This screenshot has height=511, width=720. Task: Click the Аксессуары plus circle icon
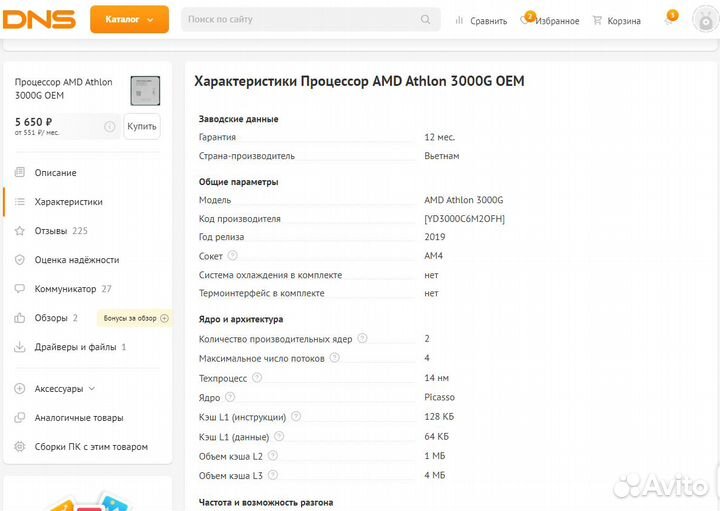tap(20, 388)
